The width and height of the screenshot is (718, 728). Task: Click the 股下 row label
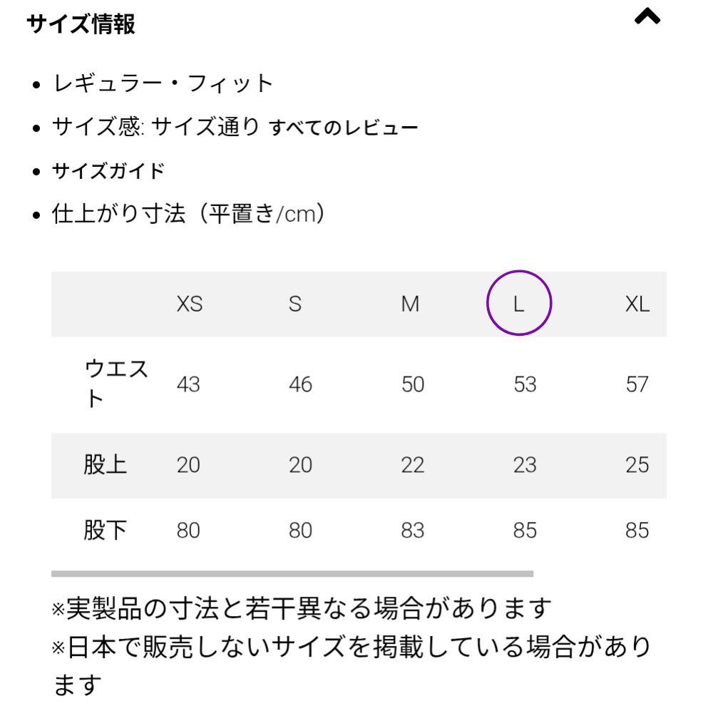click(107, 530)
